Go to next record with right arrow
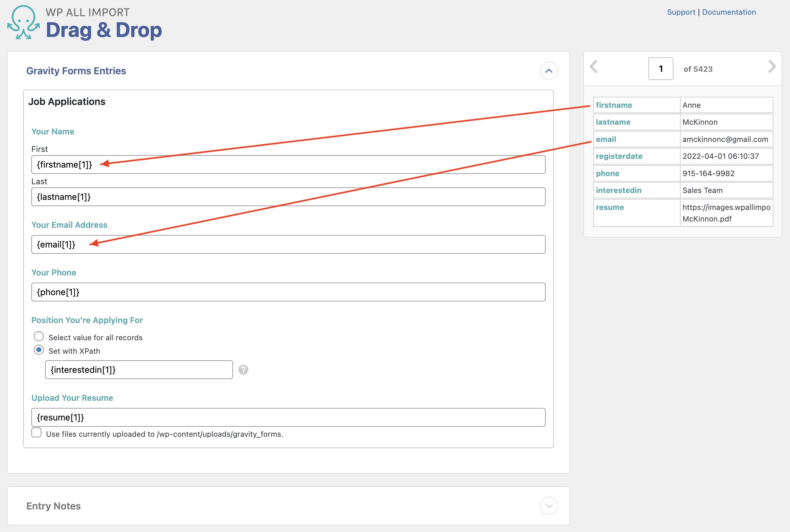 pyautogui.click(x=772, y=66)
